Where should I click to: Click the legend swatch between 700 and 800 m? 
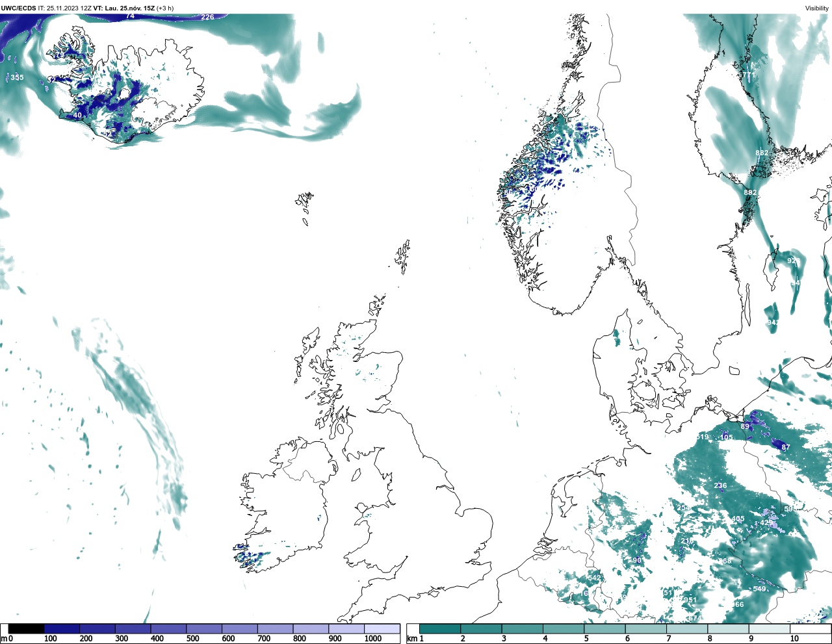tap(275, 628)
